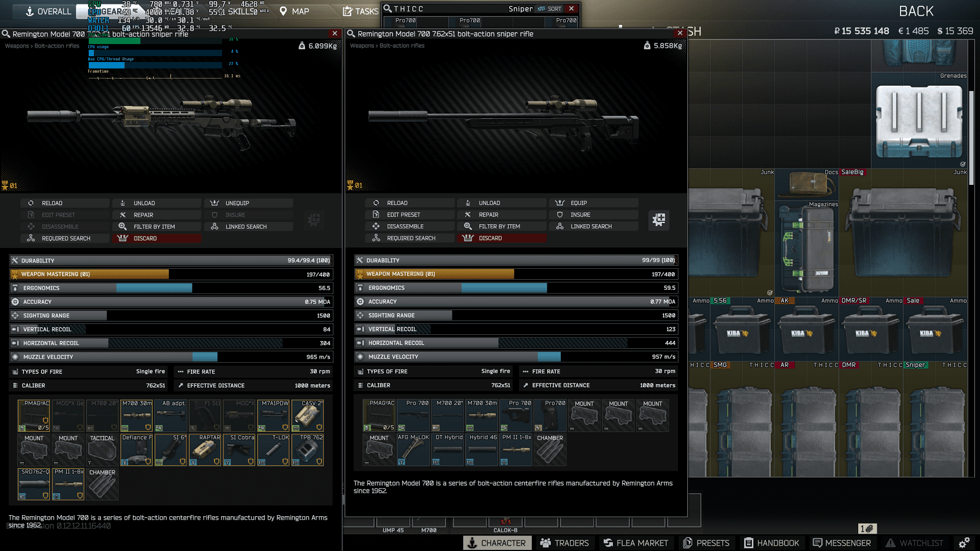Click DISCARD in left inspect window
Image resolution: width=980 pixels, height=551 pixels.
tap(157, 238)
